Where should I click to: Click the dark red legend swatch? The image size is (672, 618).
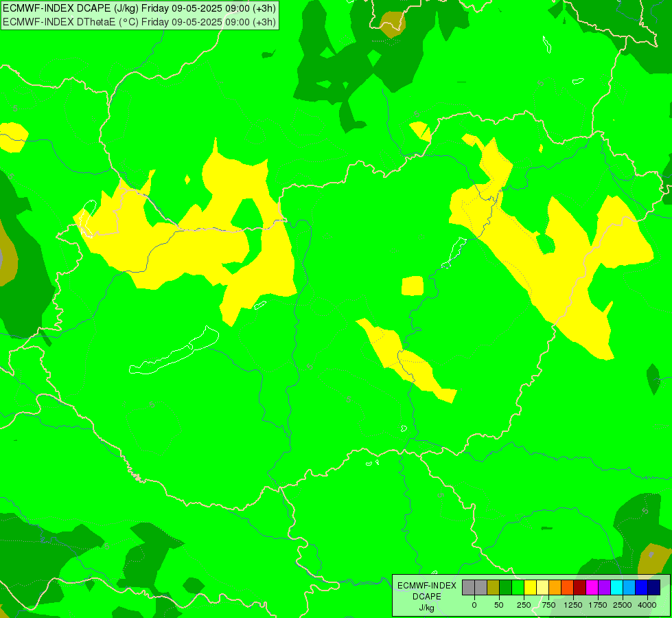click(580, 588)
